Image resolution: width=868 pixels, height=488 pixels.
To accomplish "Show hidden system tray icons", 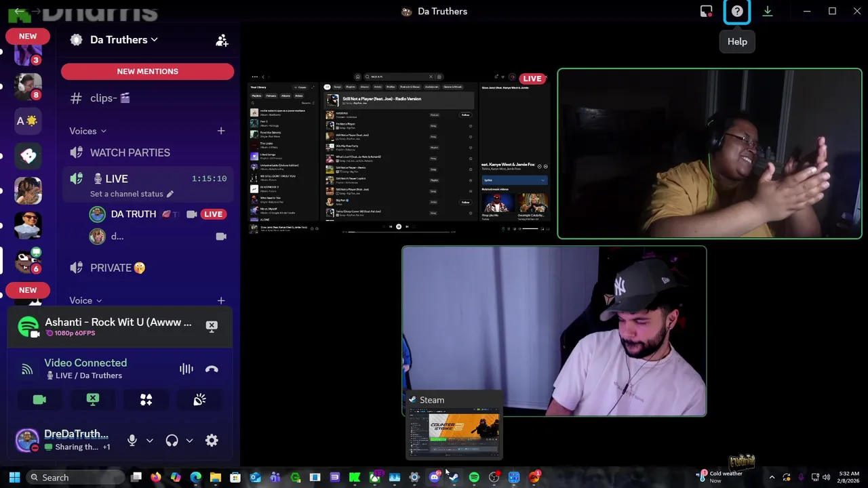I will [772, 477].
